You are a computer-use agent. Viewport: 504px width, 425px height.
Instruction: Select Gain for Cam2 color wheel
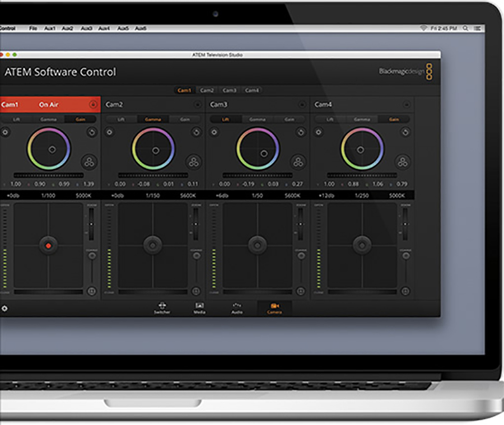184,119
